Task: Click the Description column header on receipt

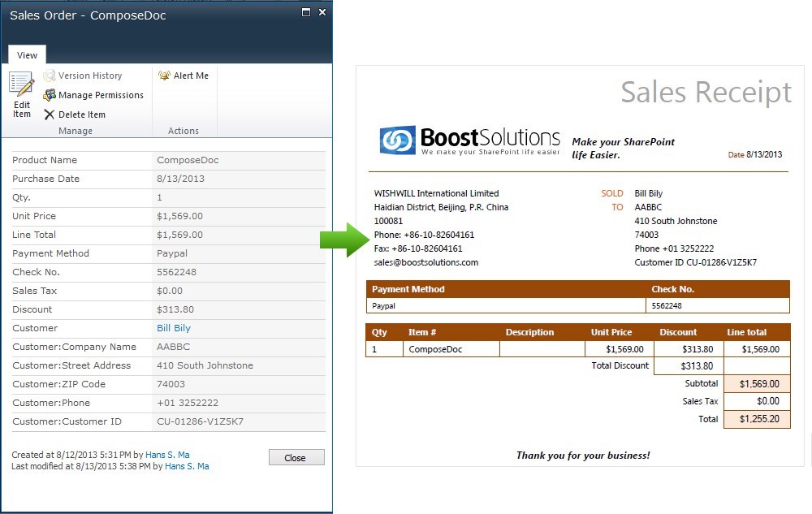Action: click(x=529, y=332)
